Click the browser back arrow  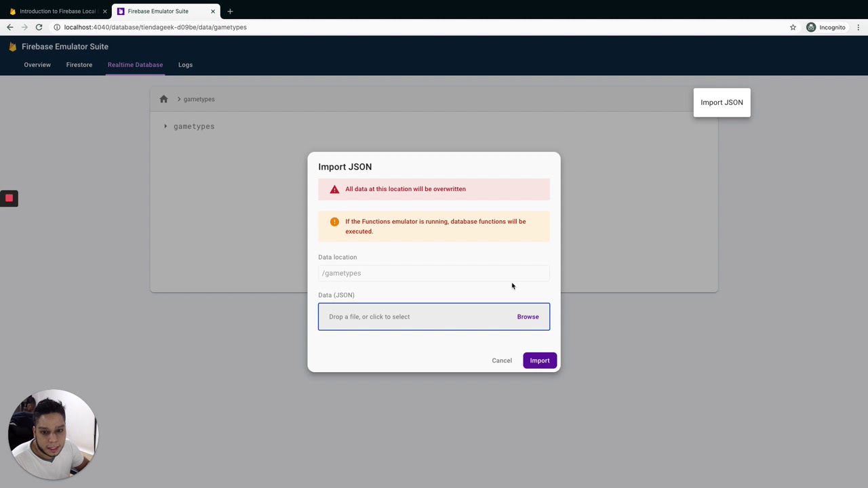(x=10, y=27)
